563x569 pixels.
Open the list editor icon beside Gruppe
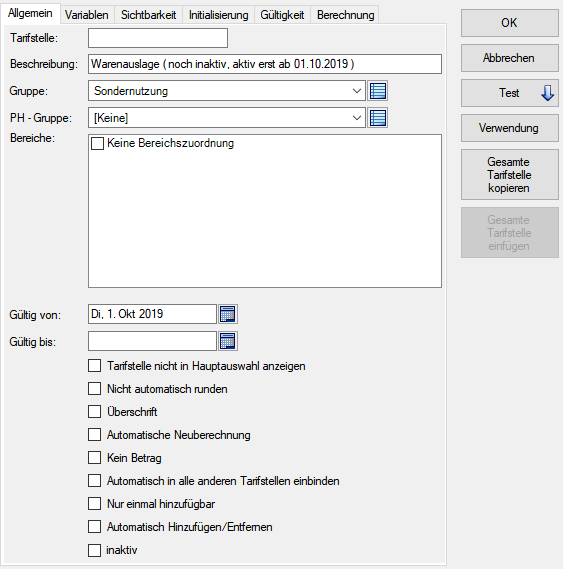click(x=378, y=91)
